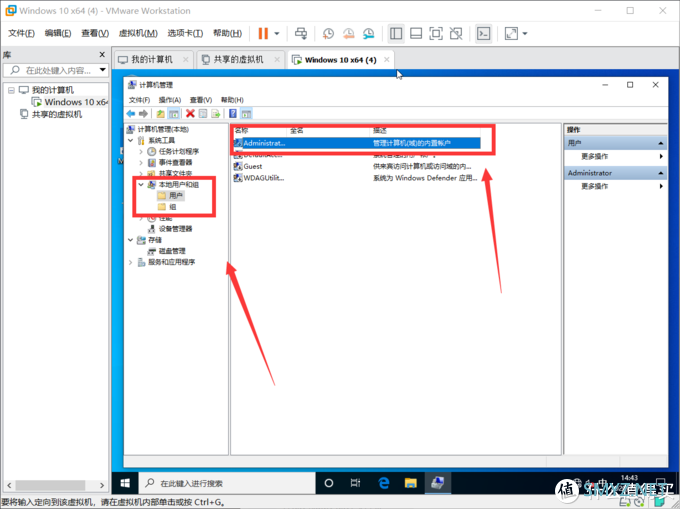Close the 共享的虚拟机 tab
This screenshot has width=680, height=509.
click(277, 59)
